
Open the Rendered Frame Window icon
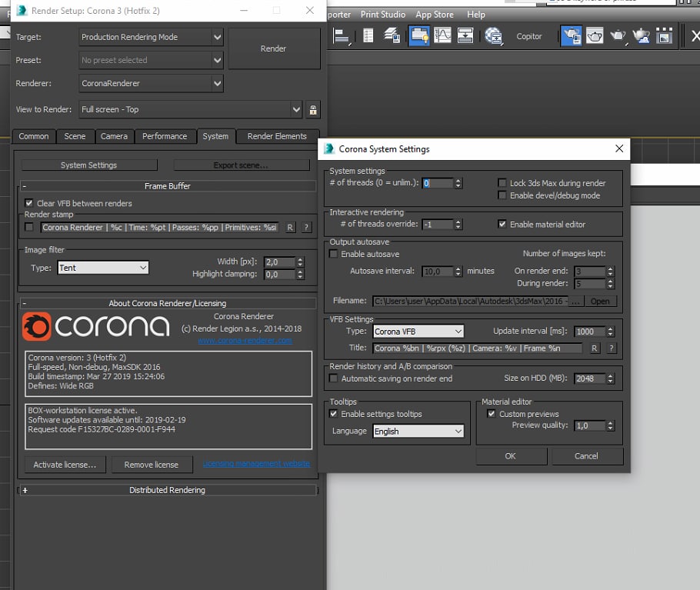click(x=594, y=35)
